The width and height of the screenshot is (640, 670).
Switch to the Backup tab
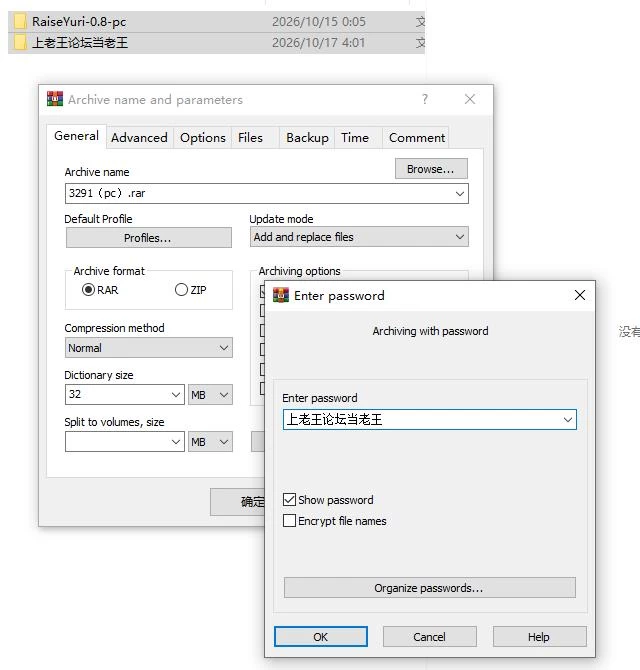[x=307, y=138]
